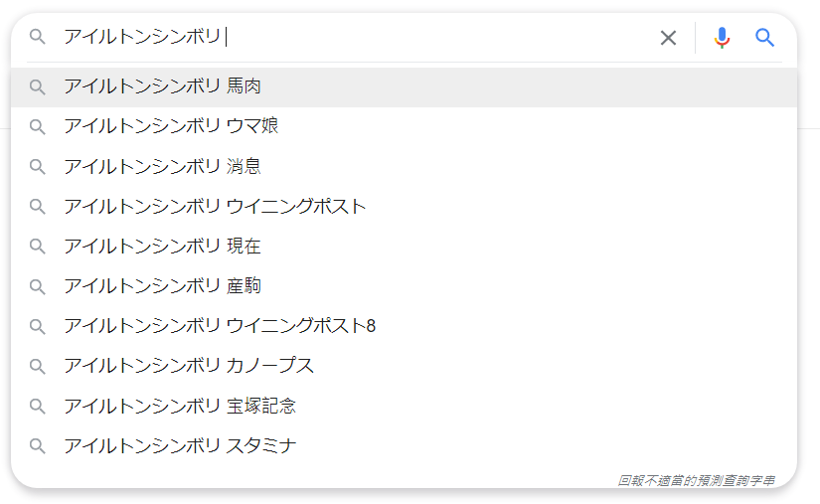Click the magnifier icon beside the 馬肉 suggestion

coord(37,86)
